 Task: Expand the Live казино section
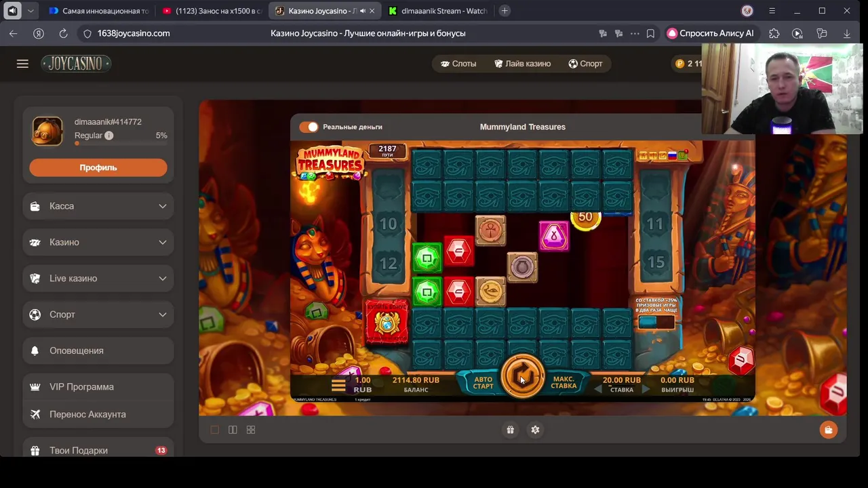98,279
